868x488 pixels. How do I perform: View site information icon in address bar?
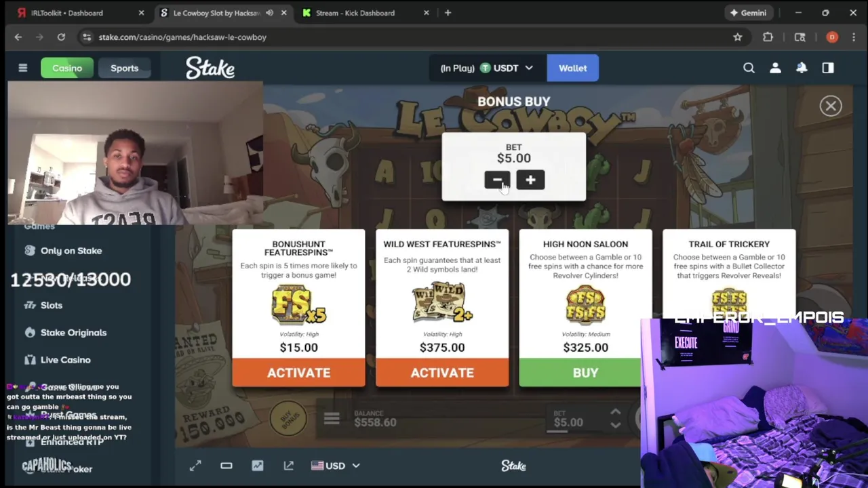(x=86, y=37)
